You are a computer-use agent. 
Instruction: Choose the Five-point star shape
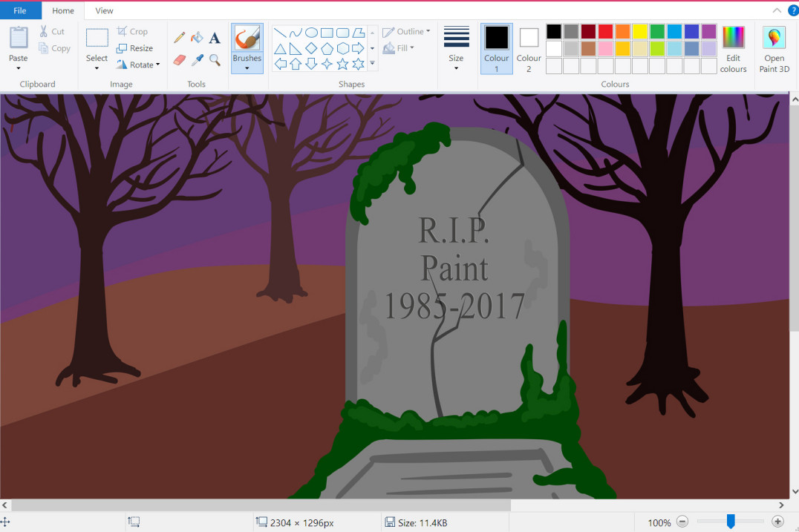tap(343, 64)
